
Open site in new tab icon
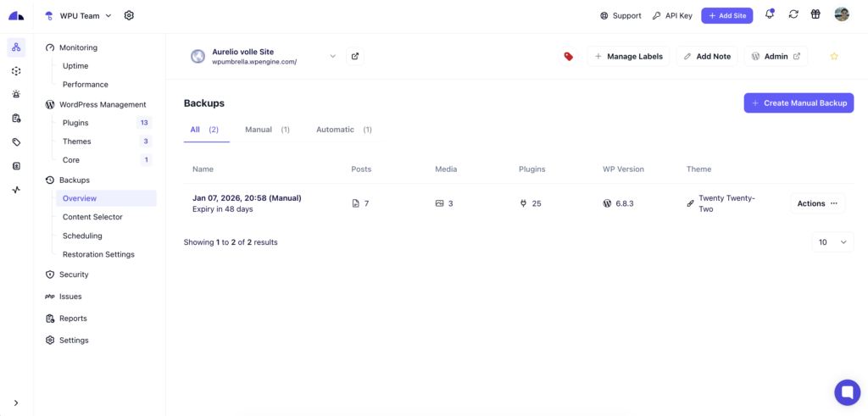(x=355, y=57)
